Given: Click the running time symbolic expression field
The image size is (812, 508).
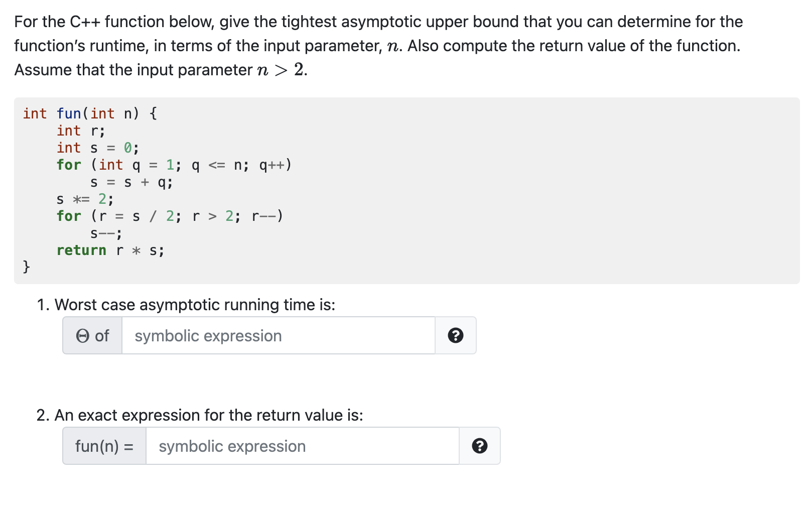Looking at the screenshot, I should point(279,335).
